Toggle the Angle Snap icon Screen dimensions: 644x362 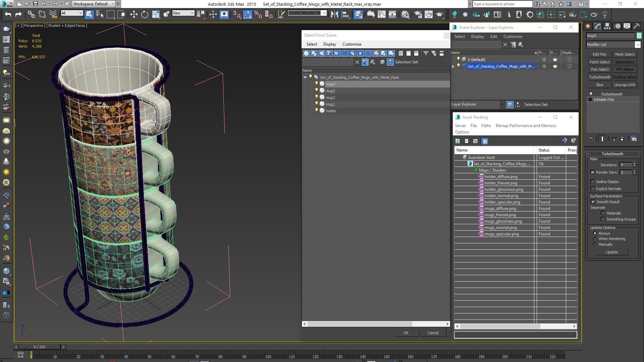[247, 14]
